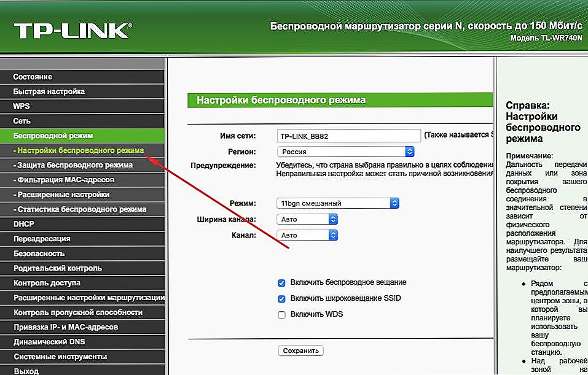The height and width of the screenshot is (375, 588).
Task: Enable the Включить WDS checkbox
Action: point(281,315)
